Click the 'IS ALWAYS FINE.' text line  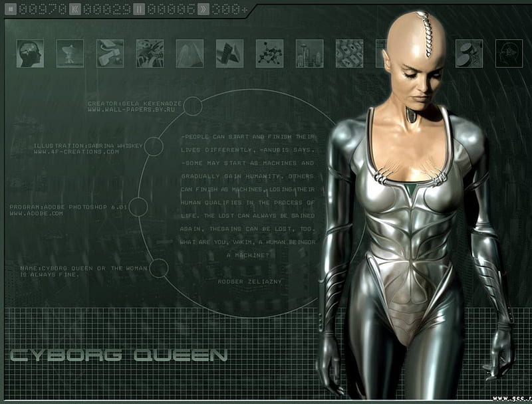[x=49, y=274]
